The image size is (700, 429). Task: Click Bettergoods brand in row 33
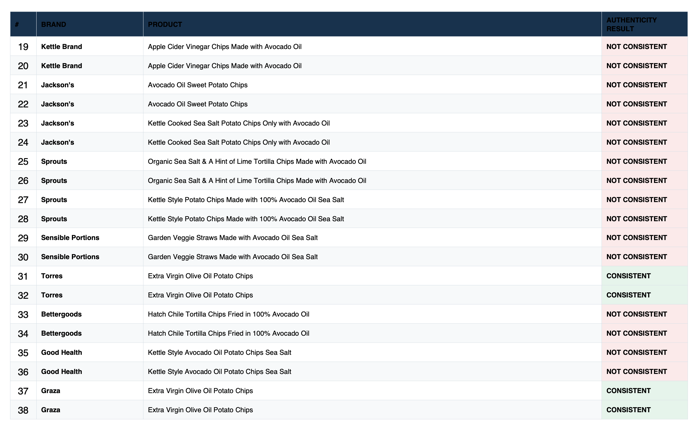click(61, 315)
